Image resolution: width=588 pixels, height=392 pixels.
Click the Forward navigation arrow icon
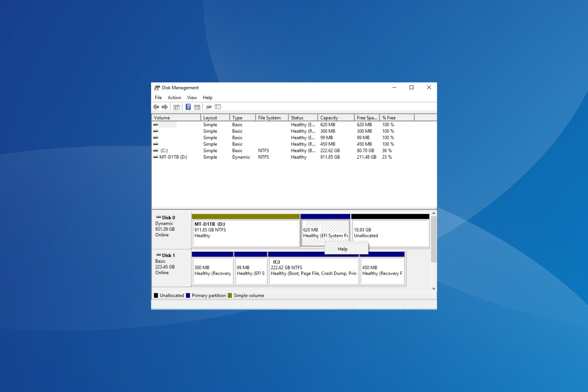pos(164,107)
